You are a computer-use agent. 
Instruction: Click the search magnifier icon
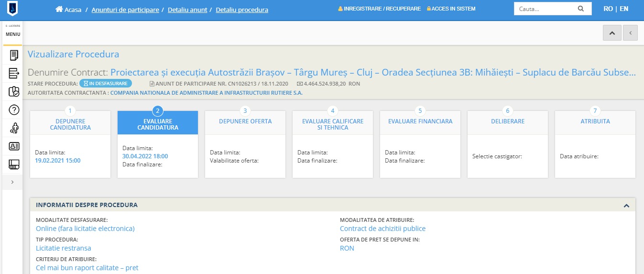pos(580,9)
